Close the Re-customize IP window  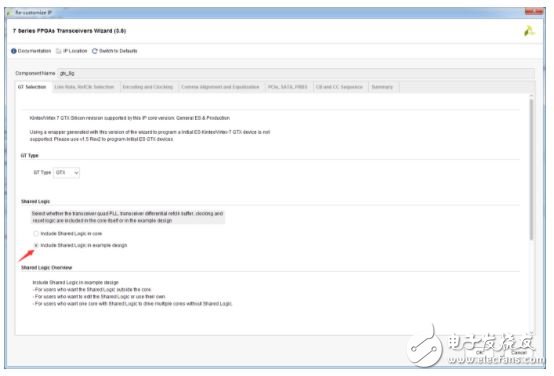click(x=534, y=12)
